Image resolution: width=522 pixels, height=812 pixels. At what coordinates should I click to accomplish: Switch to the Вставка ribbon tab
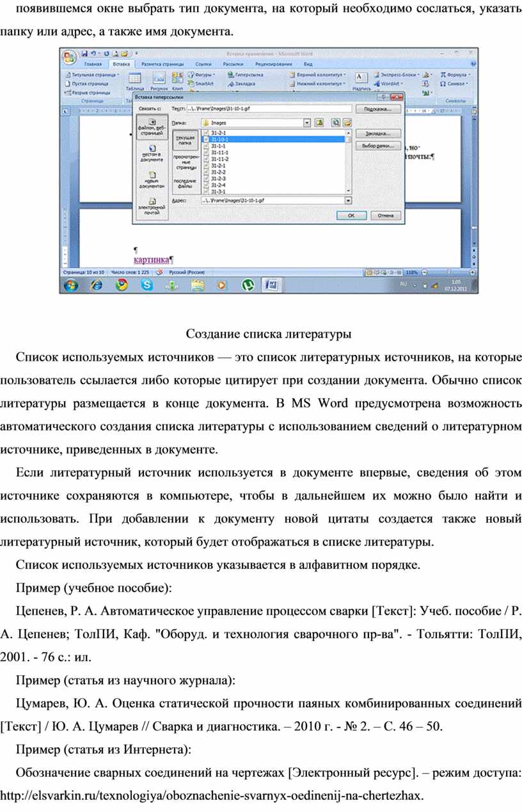point(122,64)
